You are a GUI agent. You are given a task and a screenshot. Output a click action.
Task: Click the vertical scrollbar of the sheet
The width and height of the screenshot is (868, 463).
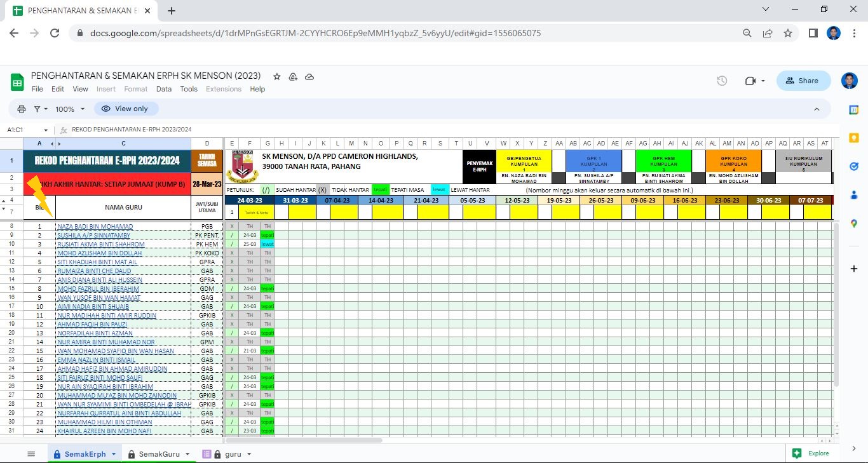pos(836,305)
